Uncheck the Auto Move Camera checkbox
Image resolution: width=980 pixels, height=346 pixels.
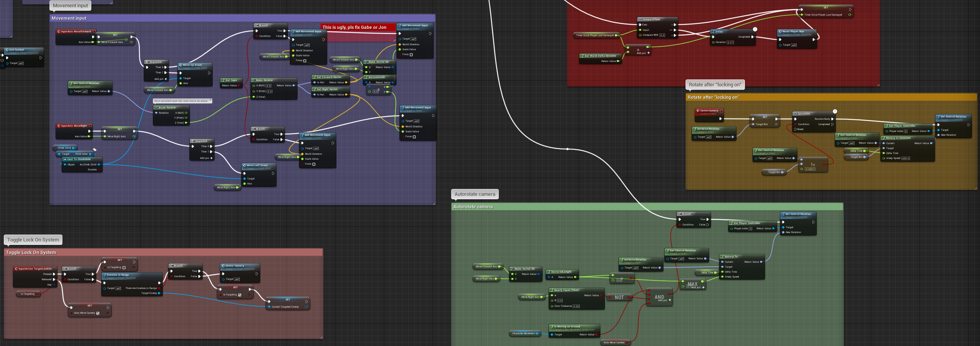coord(98,313)
